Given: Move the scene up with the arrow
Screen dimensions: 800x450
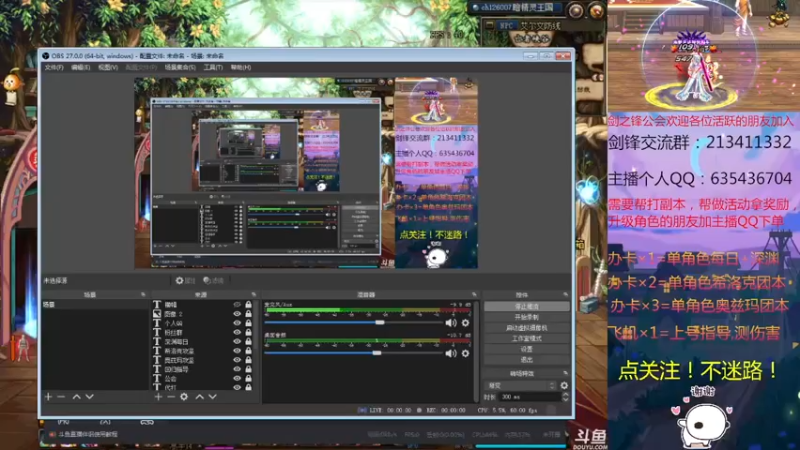Looking at the screenshot, I should [77, 396].
